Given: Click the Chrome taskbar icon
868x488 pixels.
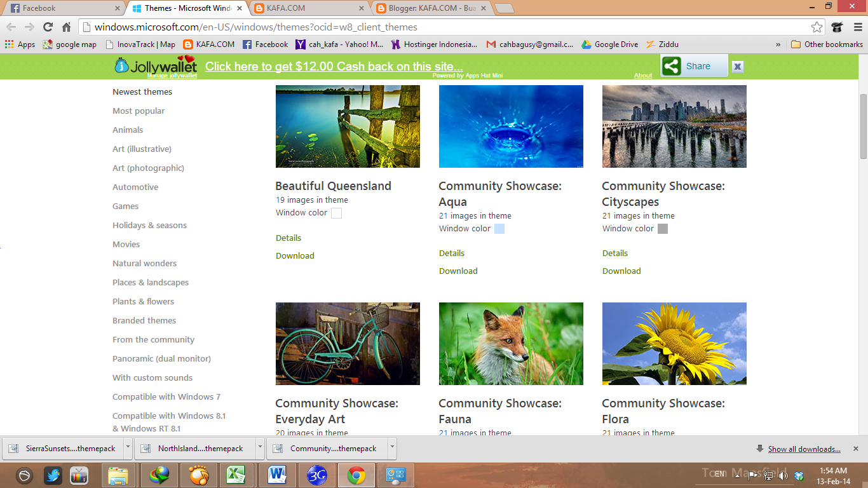Looking at the screenshot, I should coord(356,475).
